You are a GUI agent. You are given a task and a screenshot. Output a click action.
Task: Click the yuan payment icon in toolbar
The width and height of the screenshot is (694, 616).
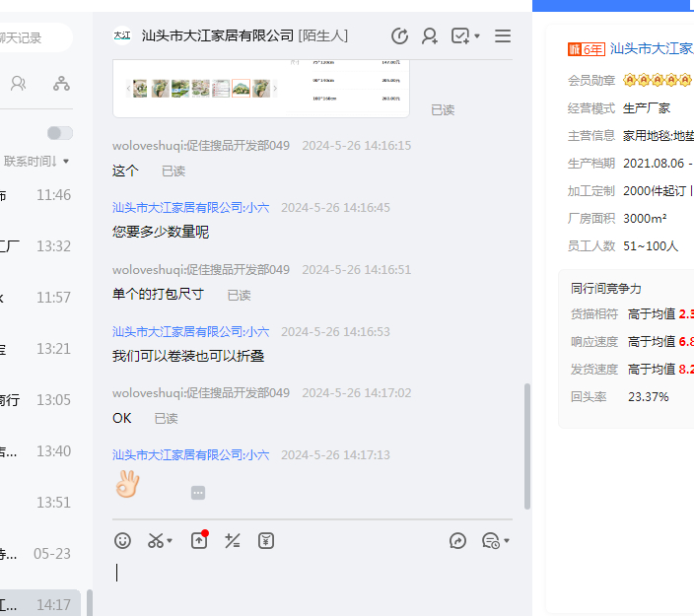tap(266, 540)
